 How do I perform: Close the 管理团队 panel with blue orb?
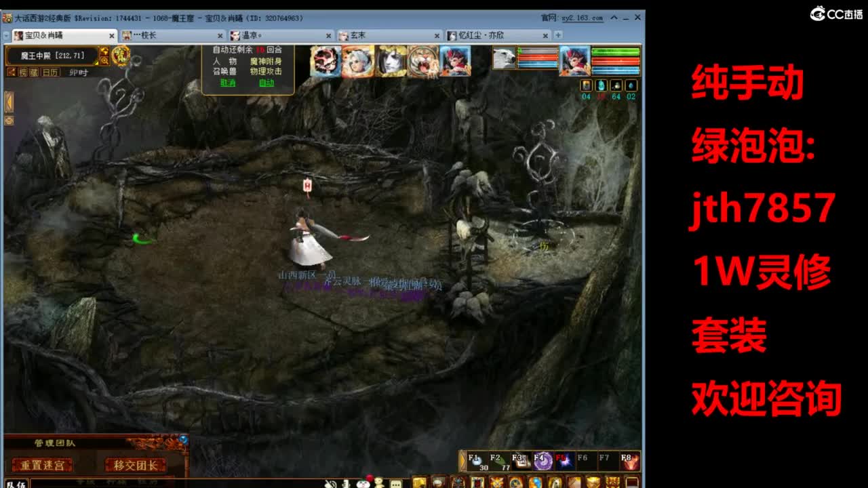(x=182, y=440)
